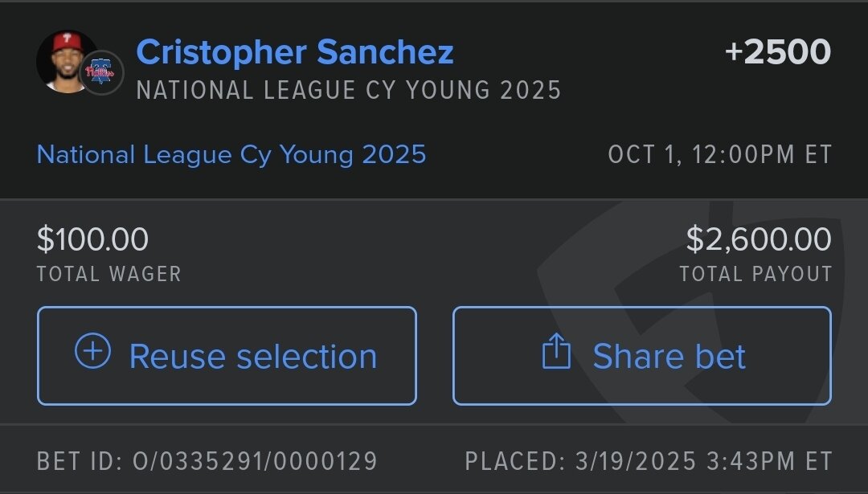The image size is (868, 494).
Task: Click the Reuse selection label text
Action: [x=253, y=356]
